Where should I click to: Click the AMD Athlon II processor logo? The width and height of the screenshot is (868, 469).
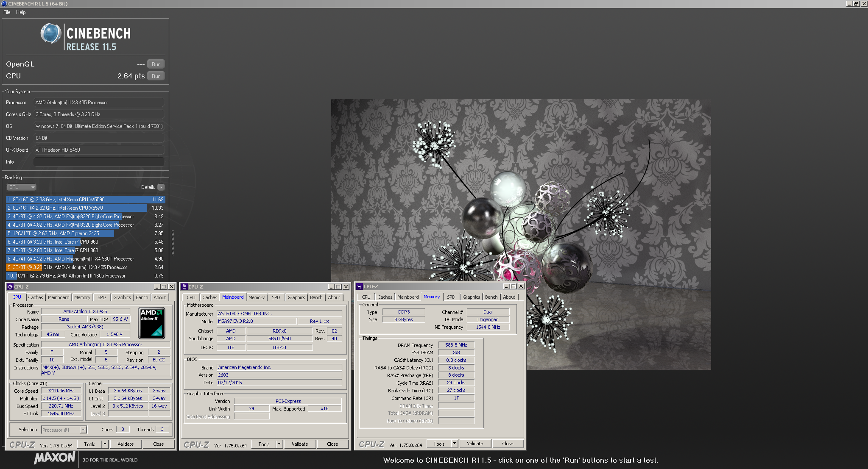tap(152, 323)
